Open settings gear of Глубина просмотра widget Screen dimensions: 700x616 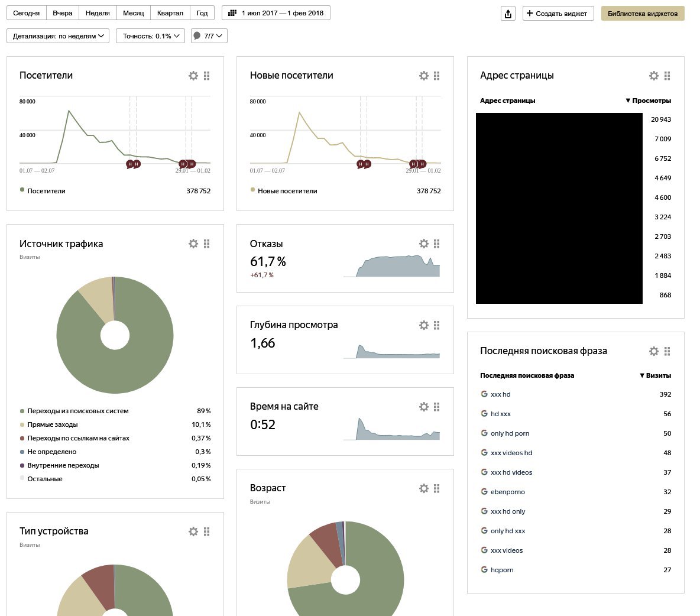click(x=424, y=325)
